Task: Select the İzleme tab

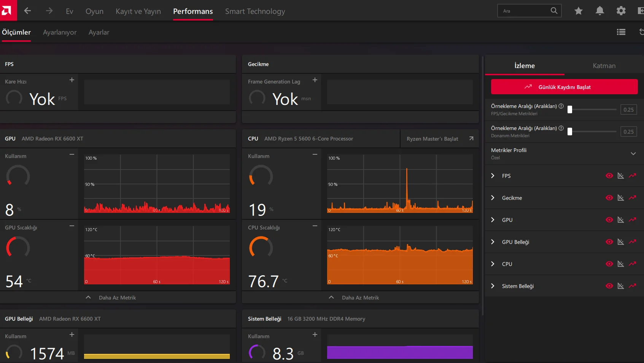Action: (x=525, y=66)
